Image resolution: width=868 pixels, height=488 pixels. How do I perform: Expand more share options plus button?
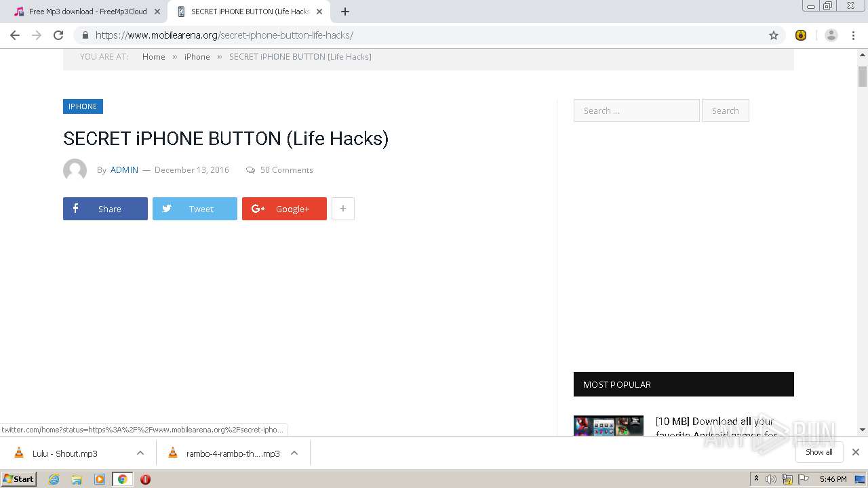[x=343, y=209]
